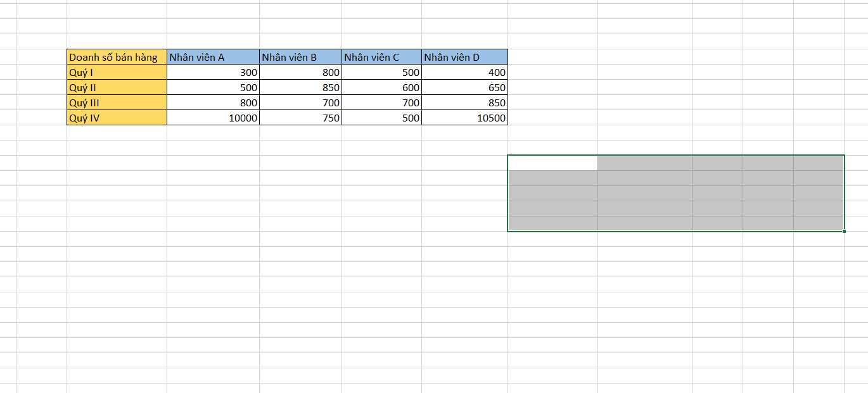This screenshot has height=393, width=868.
Task: Click the 'Nhân viên D' column header
Action: 464,57
